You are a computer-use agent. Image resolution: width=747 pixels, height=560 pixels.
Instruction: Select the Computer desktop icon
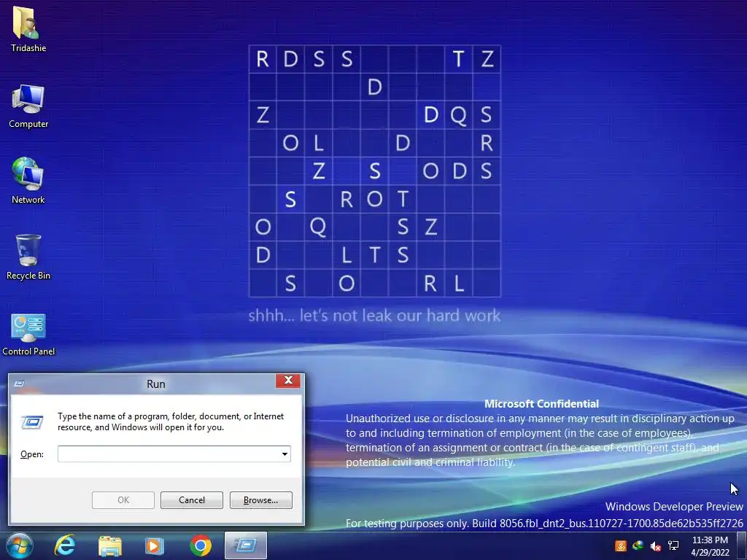pos(28,106)
